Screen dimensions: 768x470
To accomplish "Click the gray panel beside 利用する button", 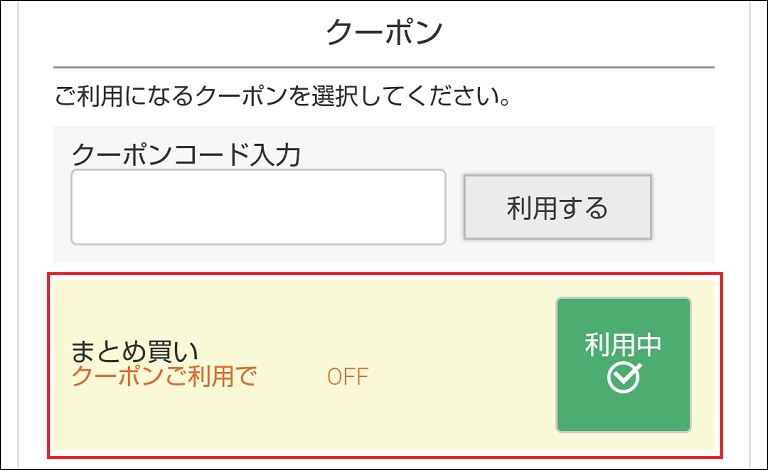I will pos(683,207).
